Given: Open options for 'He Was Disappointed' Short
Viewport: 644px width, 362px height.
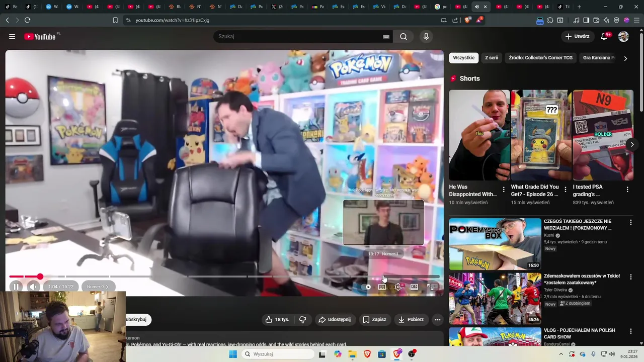Looking at the screenshot, I should pyautogui.click(x=504, y=190).
